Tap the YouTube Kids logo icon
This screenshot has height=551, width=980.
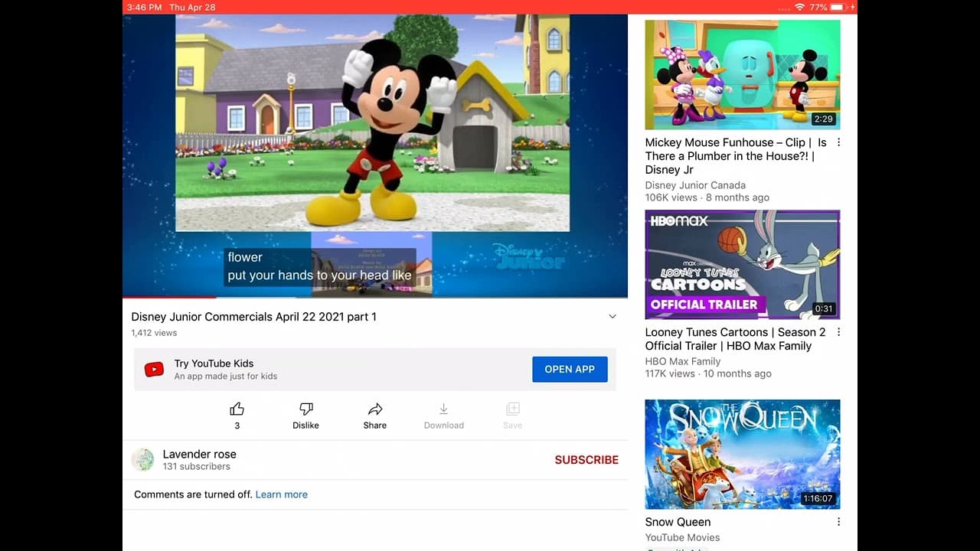(154, 370)
